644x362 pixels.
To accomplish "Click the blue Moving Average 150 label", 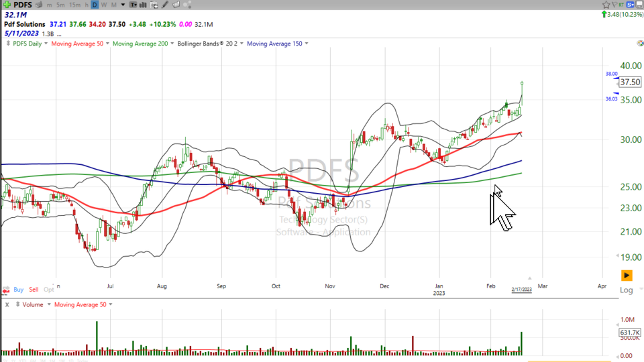I will point(274,44).
